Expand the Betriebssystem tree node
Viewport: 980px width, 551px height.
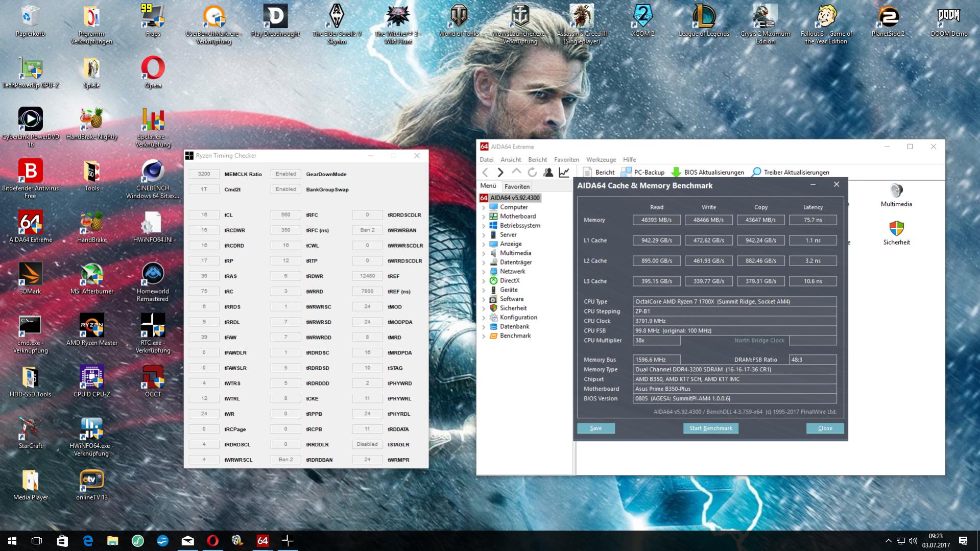click(484, 226)
